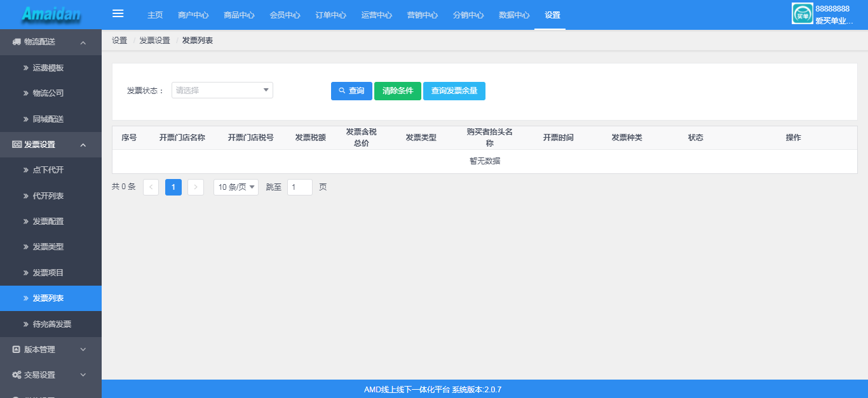
Task: Click the 操作 column header
Action: pos(794,138)
